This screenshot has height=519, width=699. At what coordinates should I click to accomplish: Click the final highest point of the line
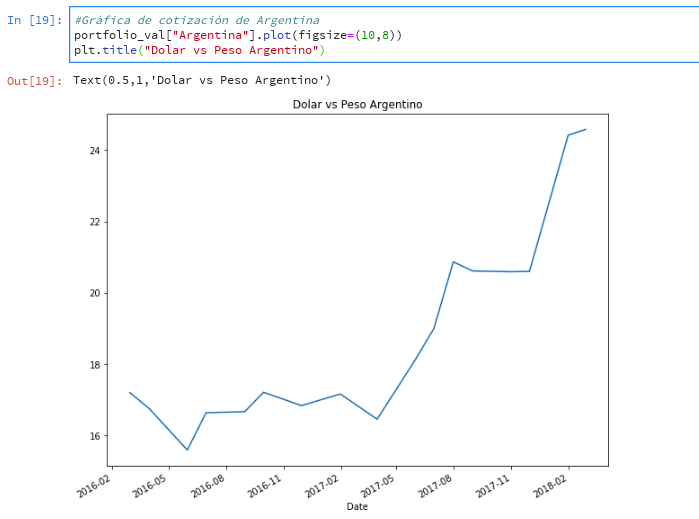coord(586,129)
